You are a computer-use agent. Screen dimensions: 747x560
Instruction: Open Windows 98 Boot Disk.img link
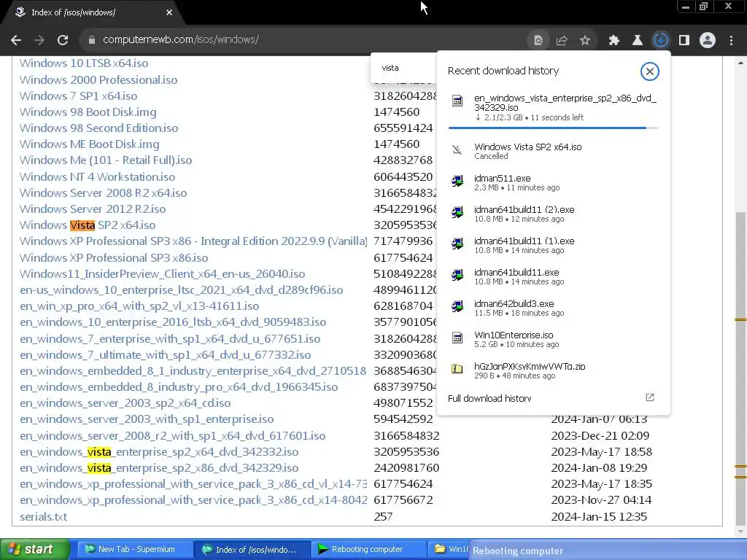click(88, 112)
